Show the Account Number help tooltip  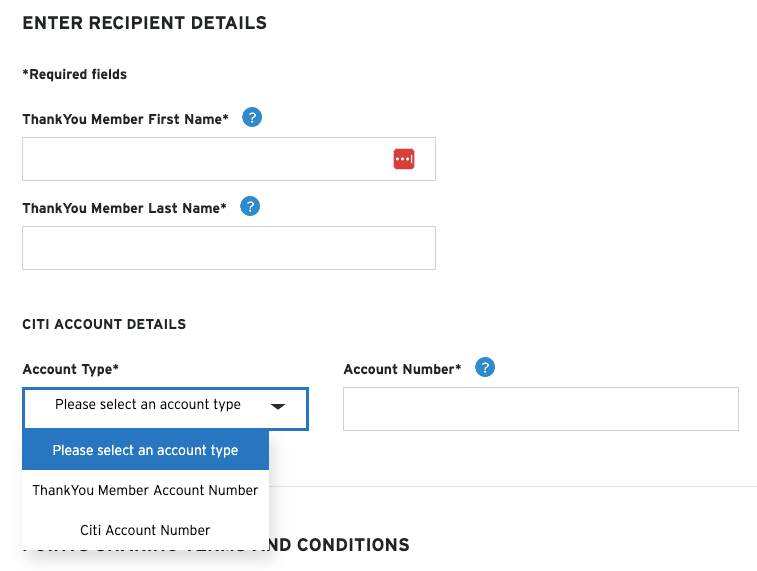click(485, 367)
